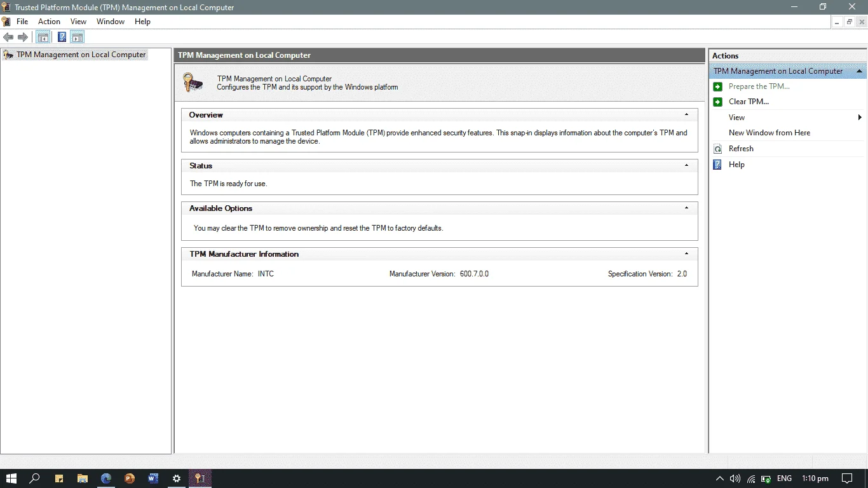Open the Help menu in menu bar

click(142, 22)
